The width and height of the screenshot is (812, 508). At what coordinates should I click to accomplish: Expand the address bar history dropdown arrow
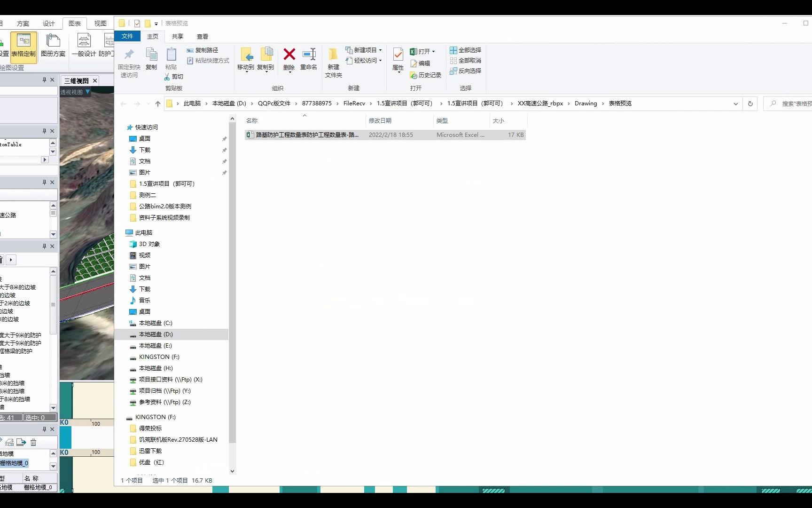tap(735, 103)
